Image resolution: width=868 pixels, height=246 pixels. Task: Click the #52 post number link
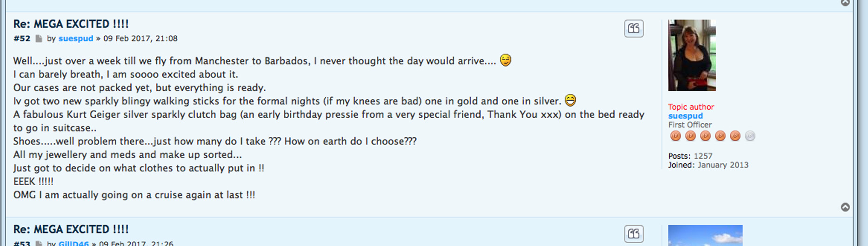(22, 39)
